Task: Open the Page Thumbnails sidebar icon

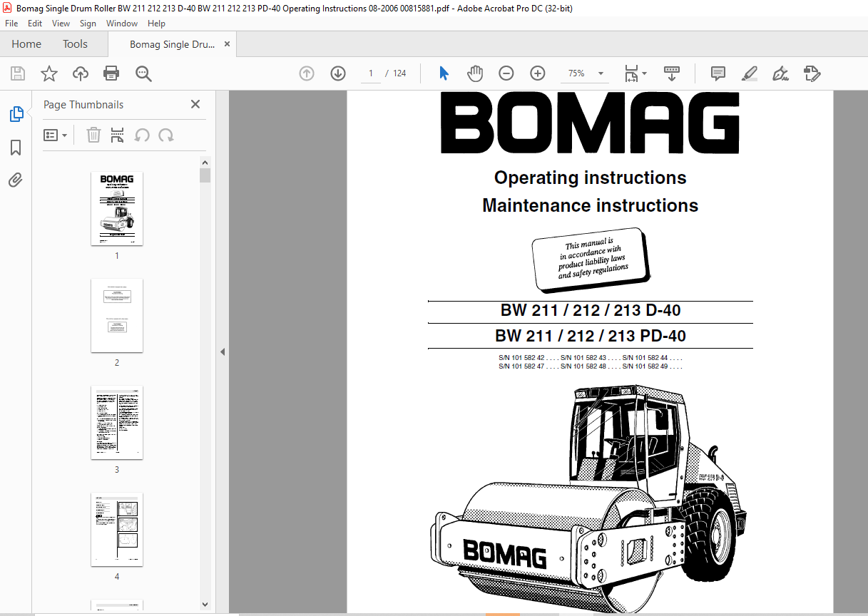Action: pos(16,113)
